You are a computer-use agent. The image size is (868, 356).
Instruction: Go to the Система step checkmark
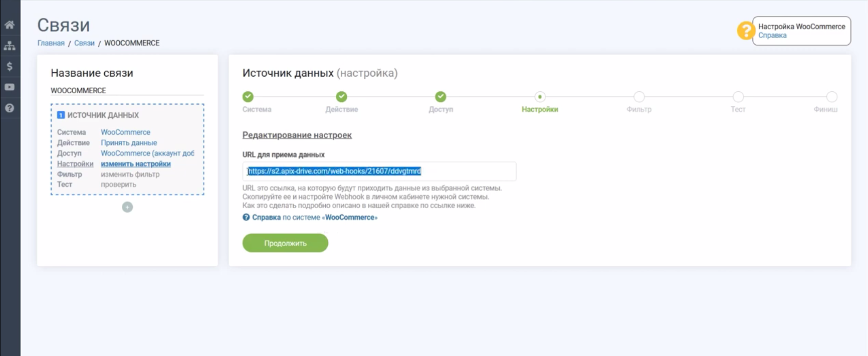pyautogui.click(x=248, y=96)
